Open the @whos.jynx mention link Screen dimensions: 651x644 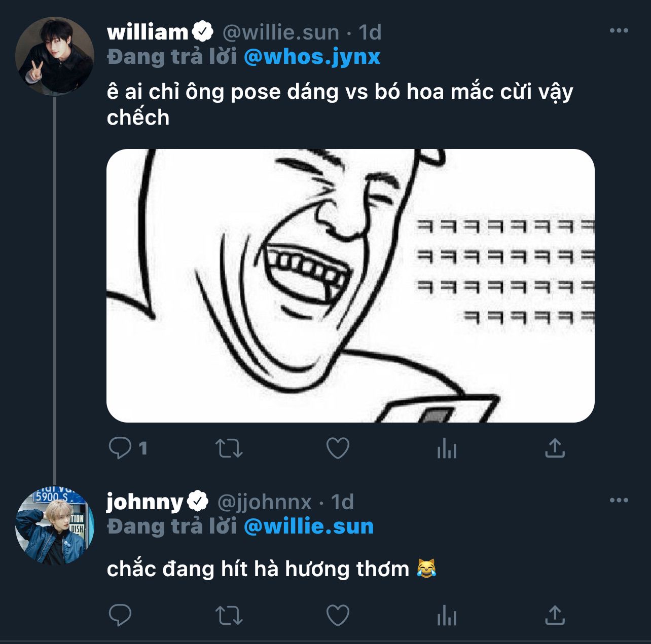312,57
